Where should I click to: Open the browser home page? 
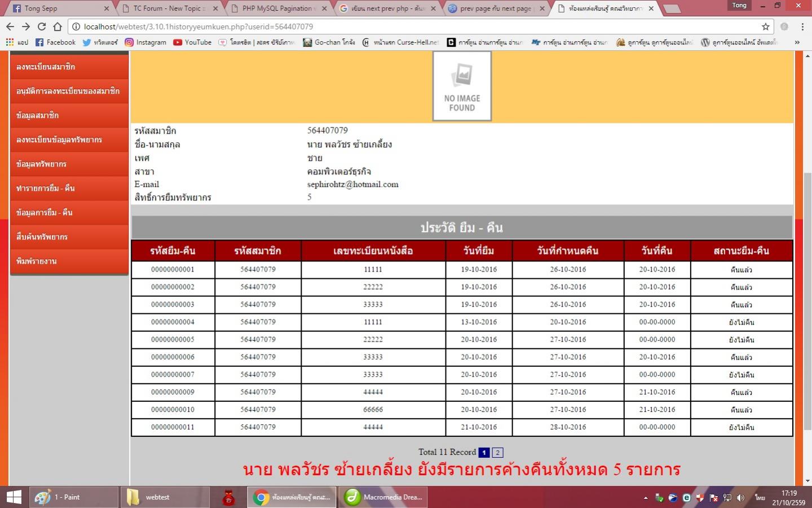click(x=58, y=27)
